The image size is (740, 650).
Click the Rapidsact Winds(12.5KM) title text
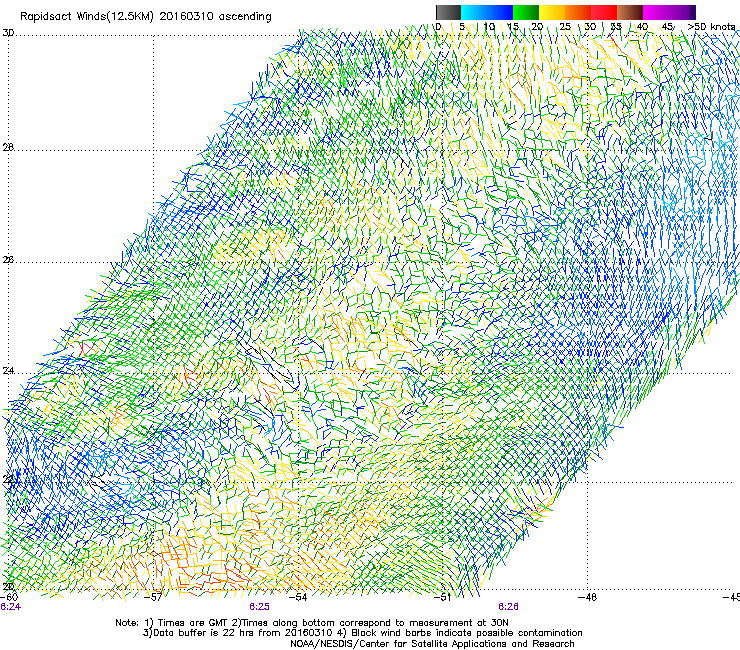[x=86, y=17]
